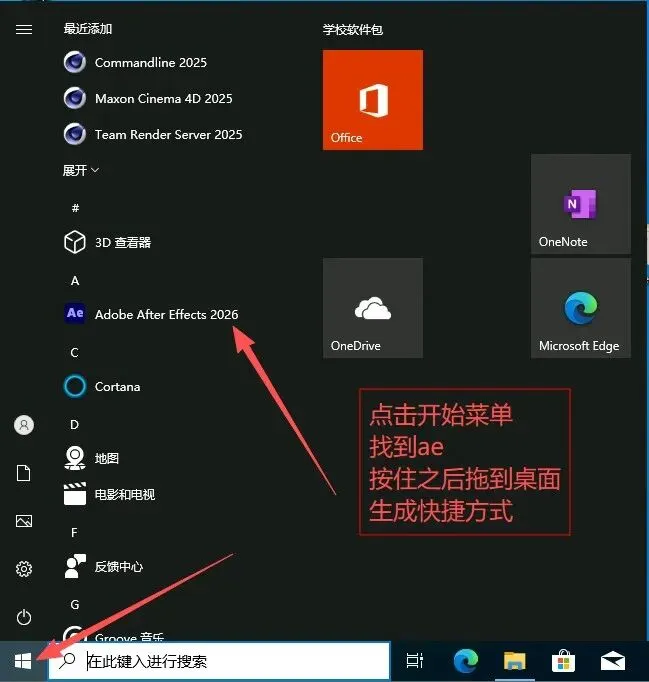Click the D letter group header

[74, 424]
